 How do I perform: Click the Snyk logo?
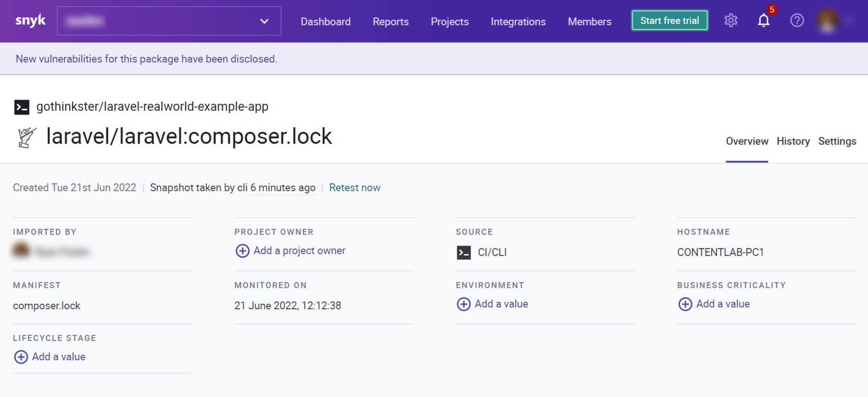pos(30,21)
